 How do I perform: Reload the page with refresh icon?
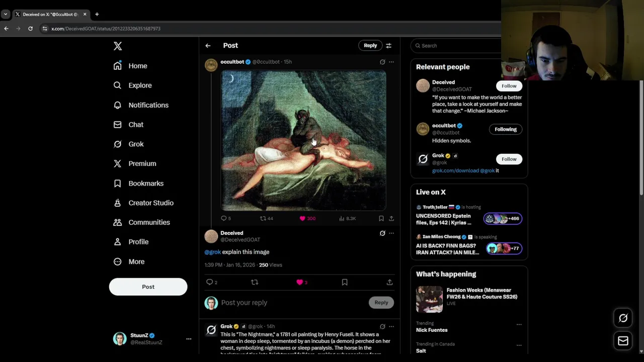30,29
